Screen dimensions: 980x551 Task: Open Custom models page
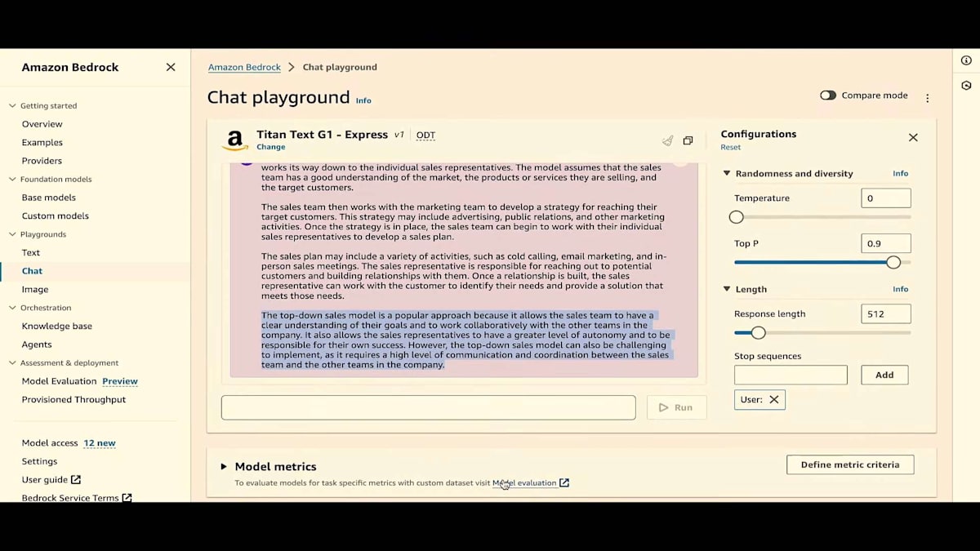click(56, 216)
